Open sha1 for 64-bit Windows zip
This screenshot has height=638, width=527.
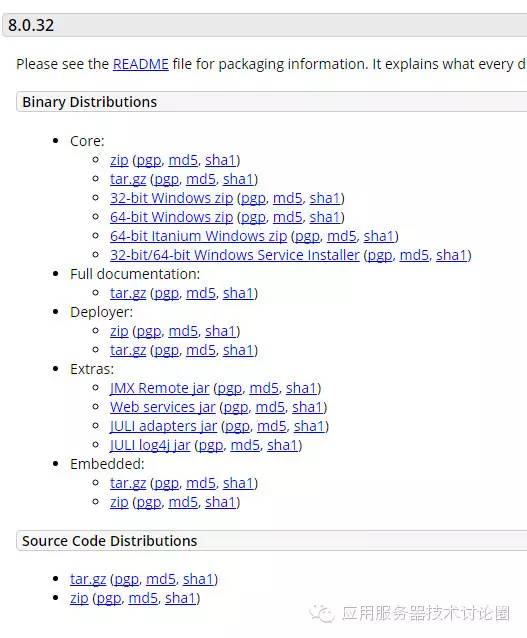pyautogui.click(x=325, y=217)
